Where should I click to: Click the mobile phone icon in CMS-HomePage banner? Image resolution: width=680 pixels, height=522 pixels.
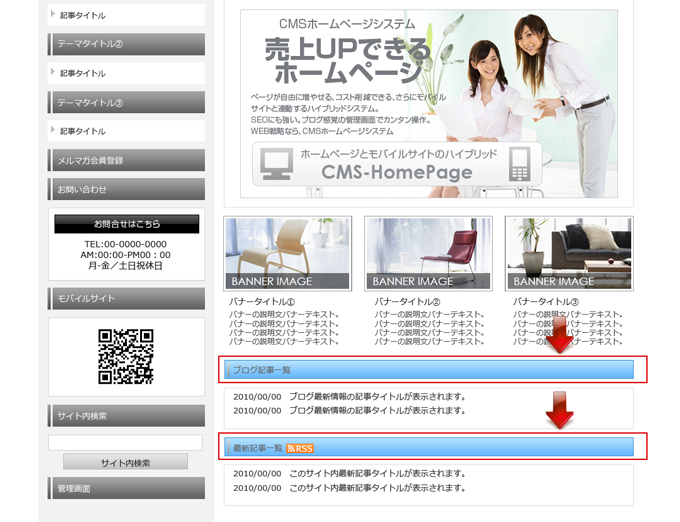(519, 164)
